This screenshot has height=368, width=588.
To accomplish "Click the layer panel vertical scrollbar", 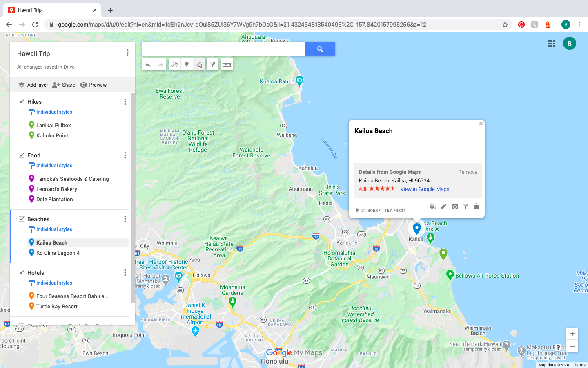I will point(133,198).
